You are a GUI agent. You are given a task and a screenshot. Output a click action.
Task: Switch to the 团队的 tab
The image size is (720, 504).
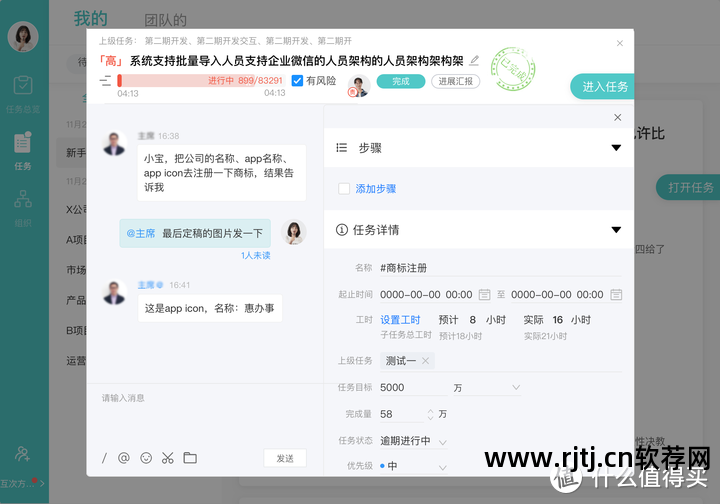[x=165, y=20]
